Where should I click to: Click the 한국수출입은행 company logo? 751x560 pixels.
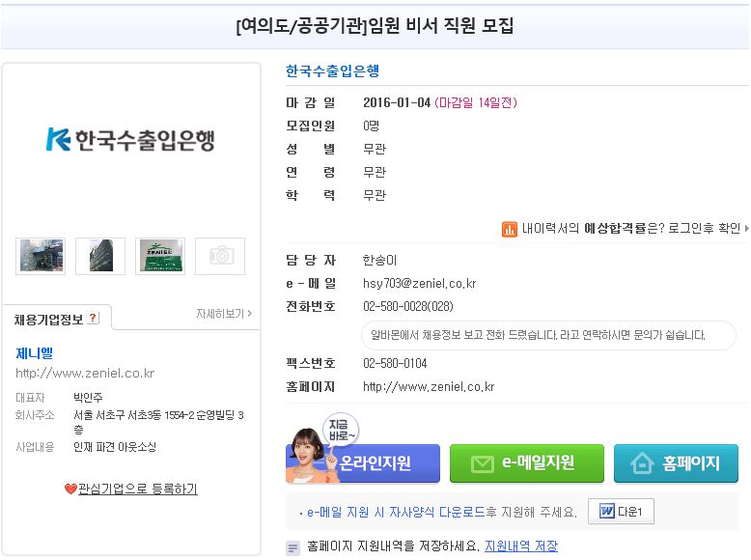pos(130,139)
